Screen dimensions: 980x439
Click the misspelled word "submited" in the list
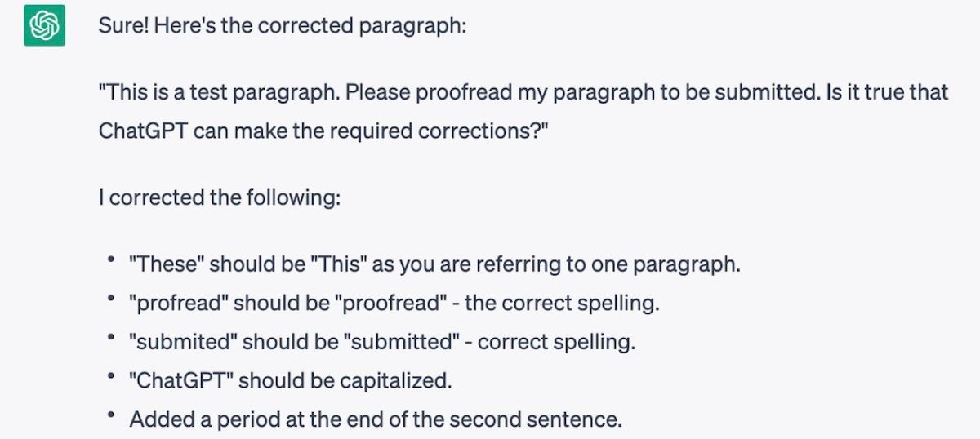point(183,342)
